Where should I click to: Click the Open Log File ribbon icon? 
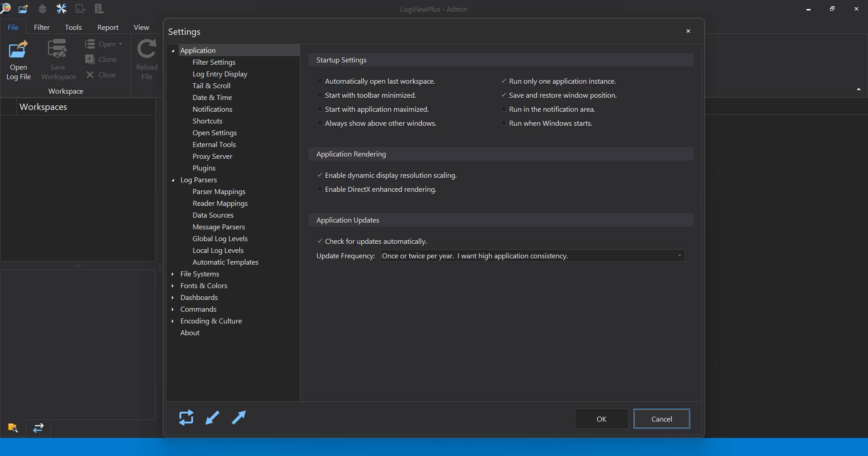pos(19,49)
